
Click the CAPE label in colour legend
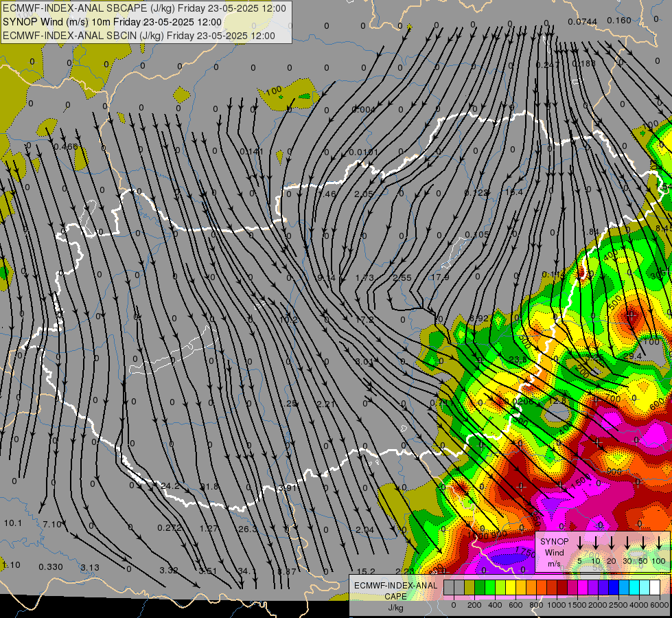[x=395, y=597]
